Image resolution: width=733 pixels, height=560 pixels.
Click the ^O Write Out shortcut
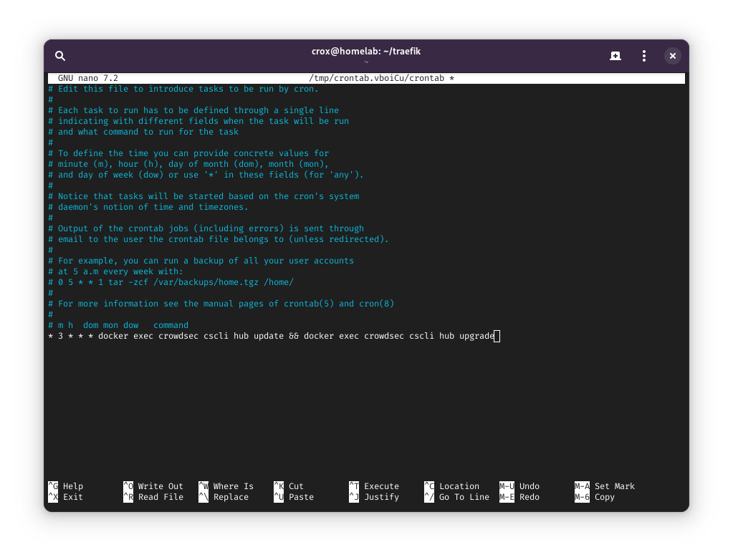[x=153, y=486]
